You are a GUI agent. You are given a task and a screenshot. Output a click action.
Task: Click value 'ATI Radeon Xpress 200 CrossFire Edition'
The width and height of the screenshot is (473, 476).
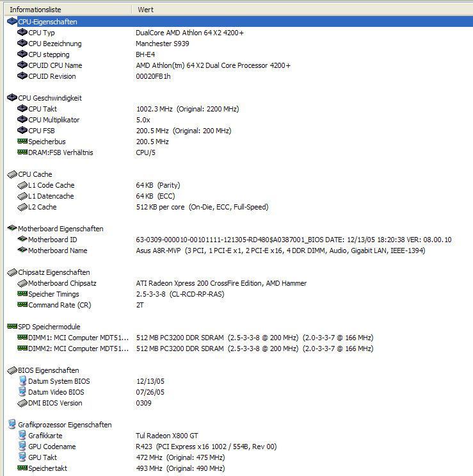click(200, 283)
